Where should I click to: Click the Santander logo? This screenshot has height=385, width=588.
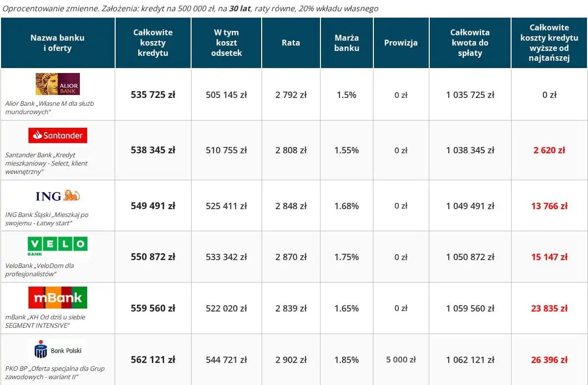click(x=58, y=135)
